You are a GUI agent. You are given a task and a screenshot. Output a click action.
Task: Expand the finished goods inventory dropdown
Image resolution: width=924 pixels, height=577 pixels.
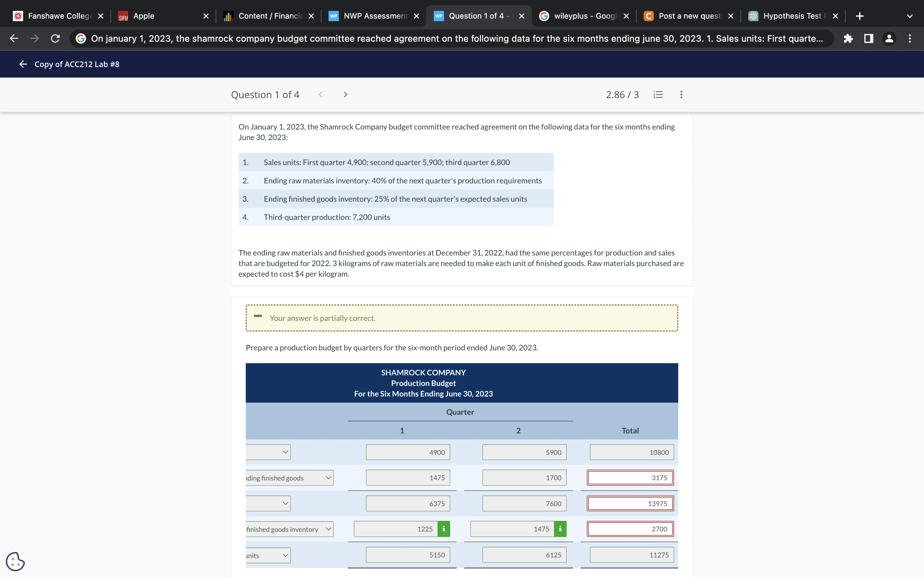coord(327,529)
